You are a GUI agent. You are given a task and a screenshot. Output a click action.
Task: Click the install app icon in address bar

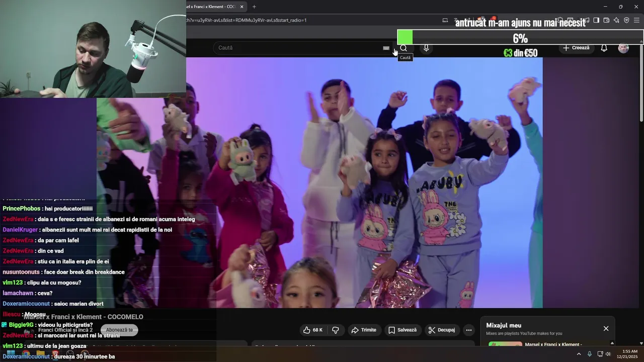[445, 20]
